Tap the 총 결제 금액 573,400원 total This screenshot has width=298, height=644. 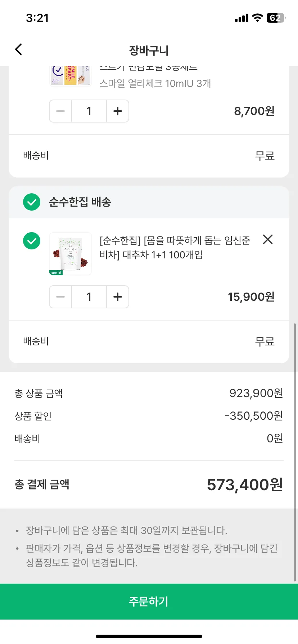coord(149,484)
